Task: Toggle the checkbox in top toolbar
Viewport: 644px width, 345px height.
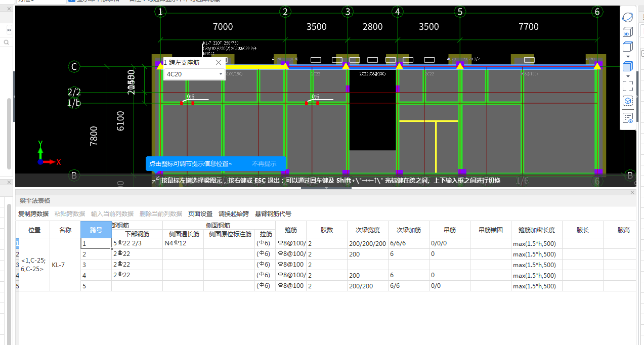Action: [72, 2]
